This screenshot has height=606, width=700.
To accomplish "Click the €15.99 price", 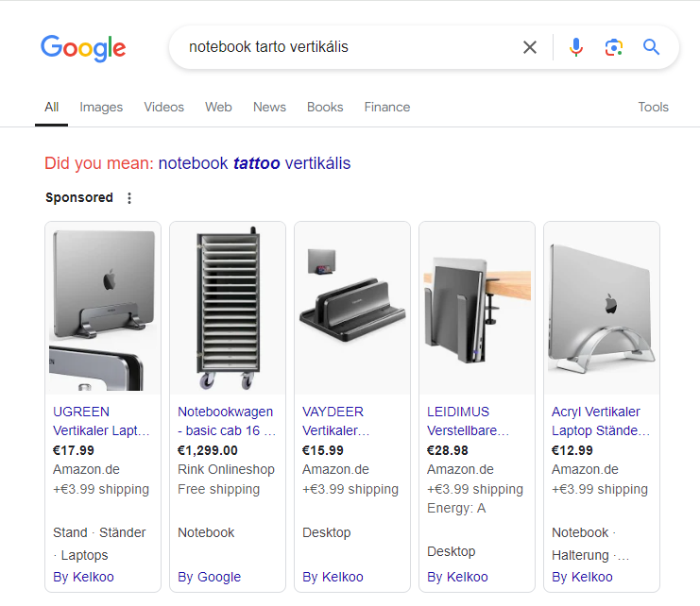I will point(323,450).
